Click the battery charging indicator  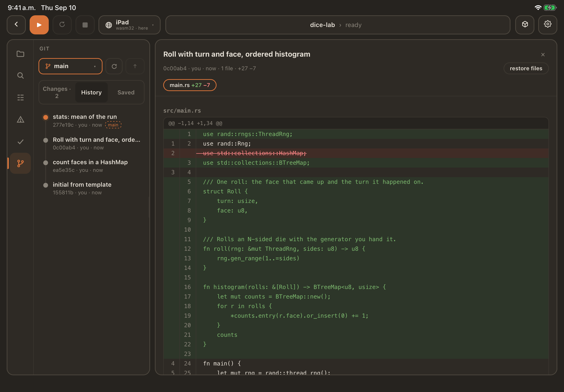(x=550, y=8)
